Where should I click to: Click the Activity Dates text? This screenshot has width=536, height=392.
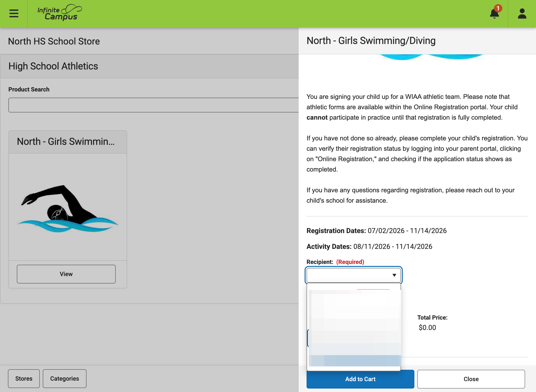tap(369, 246)
